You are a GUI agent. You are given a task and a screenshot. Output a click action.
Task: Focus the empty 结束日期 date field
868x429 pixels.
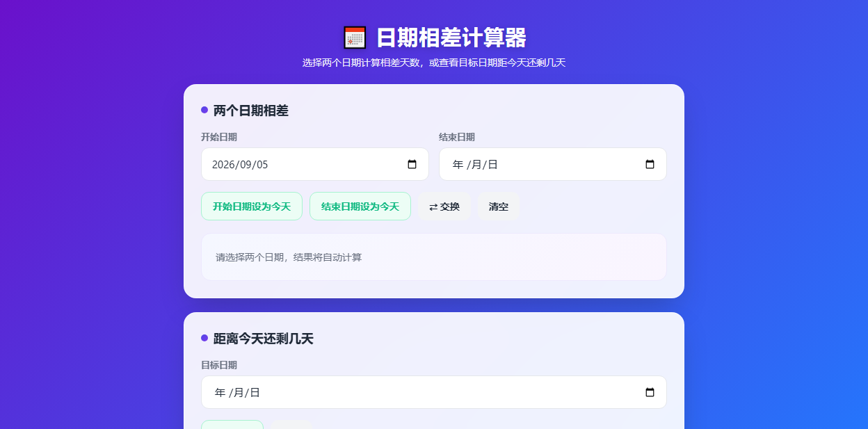click(553, 164)
